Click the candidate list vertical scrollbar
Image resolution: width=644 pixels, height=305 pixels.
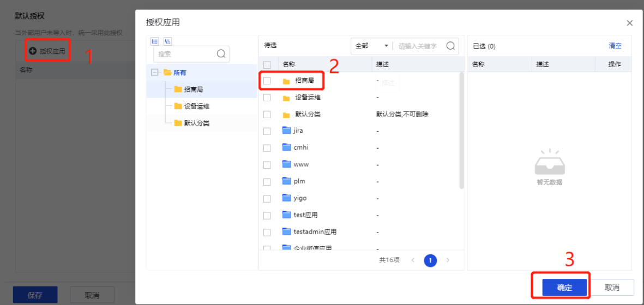click(x=462, y=131)
